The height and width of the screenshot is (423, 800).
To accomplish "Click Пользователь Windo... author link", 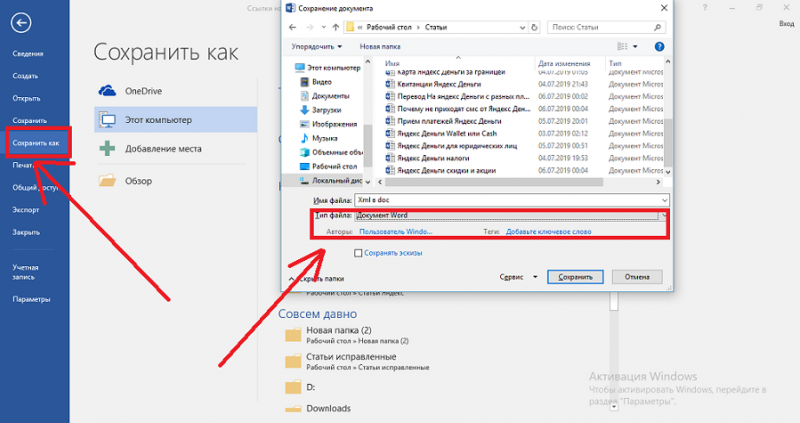I will (x=396, y=232).
